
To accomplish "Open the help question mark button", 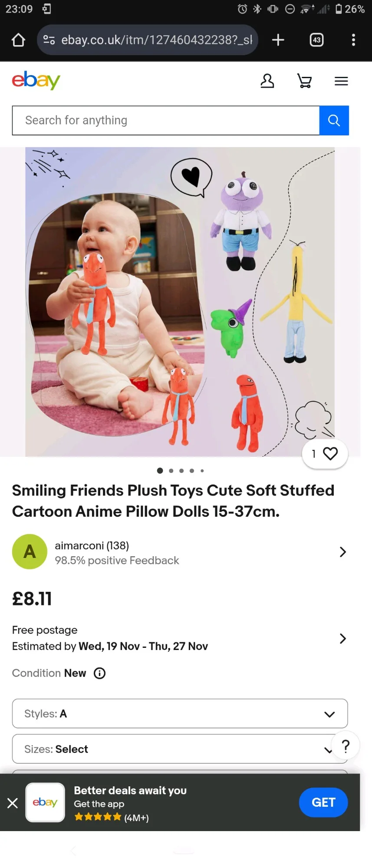I will 346,746.
